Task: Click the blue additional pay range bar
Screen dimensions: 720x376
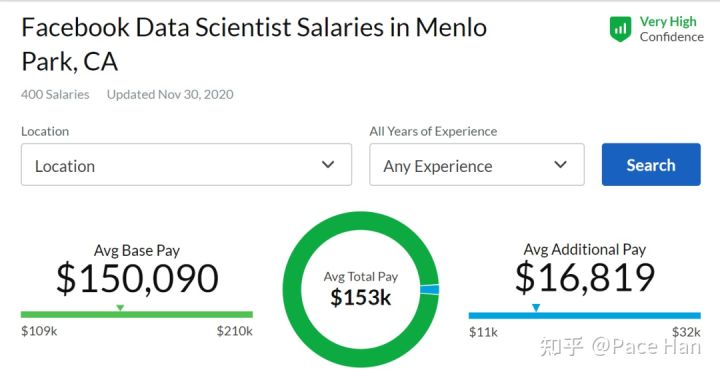Action: (585, 315)
